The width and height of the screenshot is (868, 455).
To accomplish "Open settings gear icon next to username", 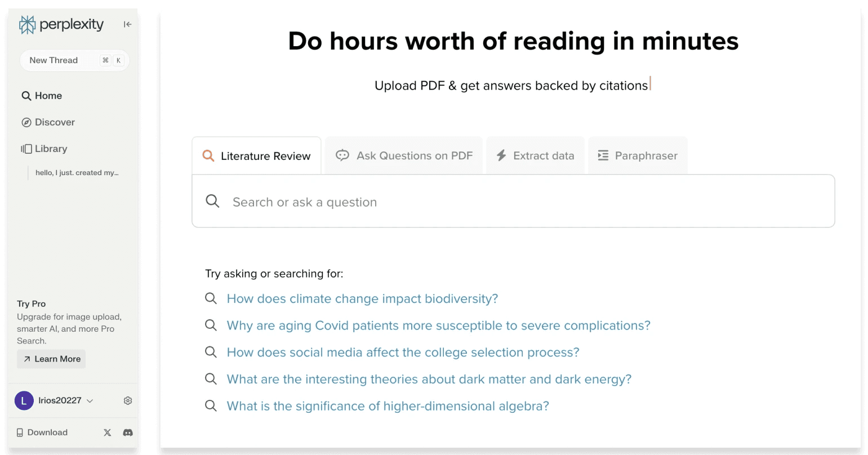I will point(128,400).
